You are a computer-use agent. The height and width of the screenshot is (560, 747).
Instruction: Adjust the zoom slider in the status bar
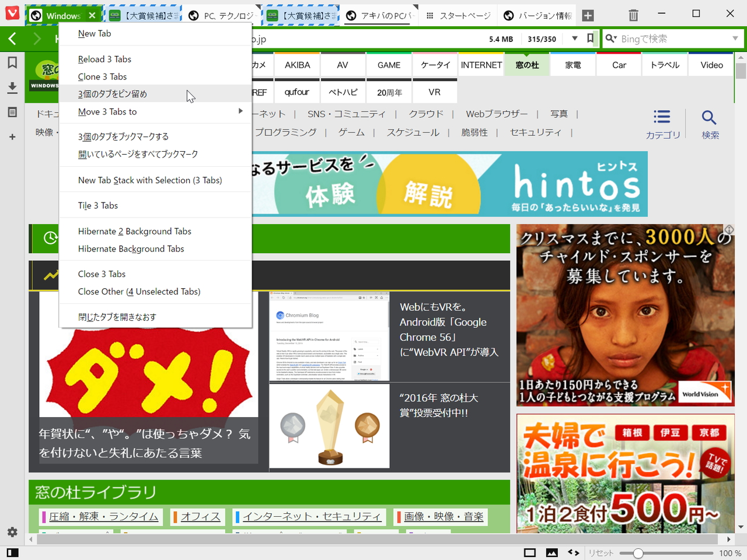(638, 552)
